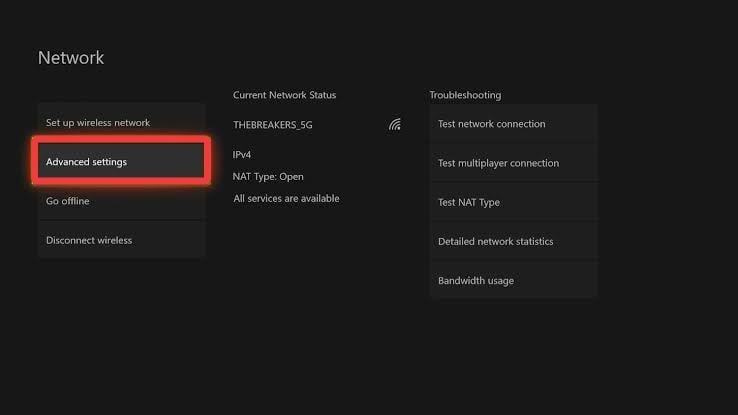Click the THEBREAKERS_5G network name
This screenshot has height=415, width=738.
[x=273, y=125]
